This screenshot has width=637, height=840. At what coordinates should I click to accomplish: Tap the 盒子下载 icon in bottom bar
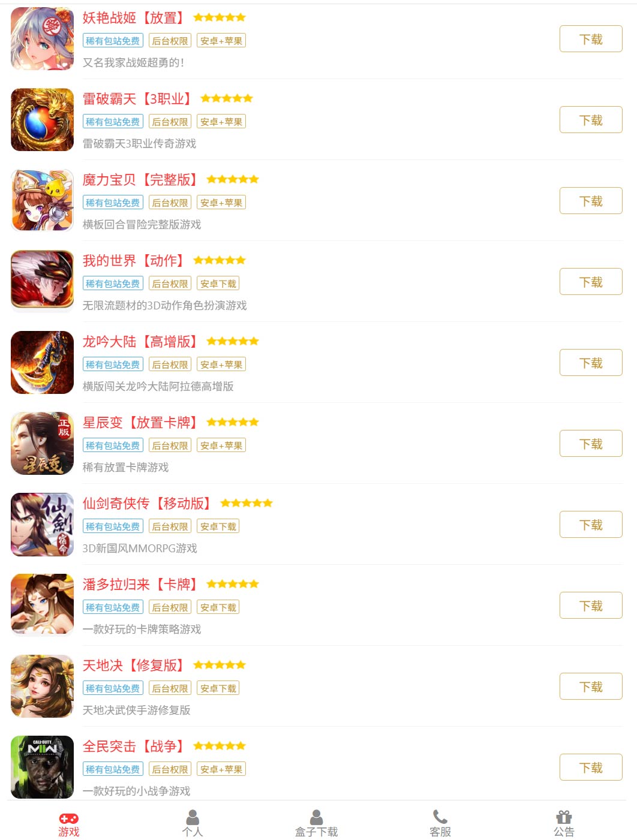pyautogui.click(x=316, y=817)
